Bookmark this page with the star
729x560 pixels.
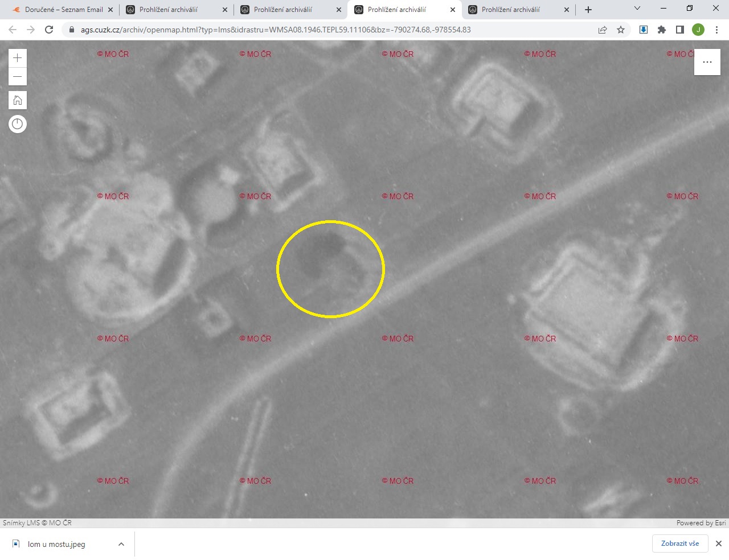tap(621, 30)
